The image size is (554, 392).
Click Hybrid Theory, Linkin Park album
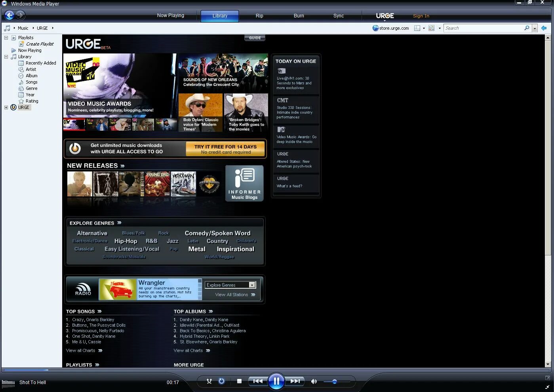(x=205, y=336)
